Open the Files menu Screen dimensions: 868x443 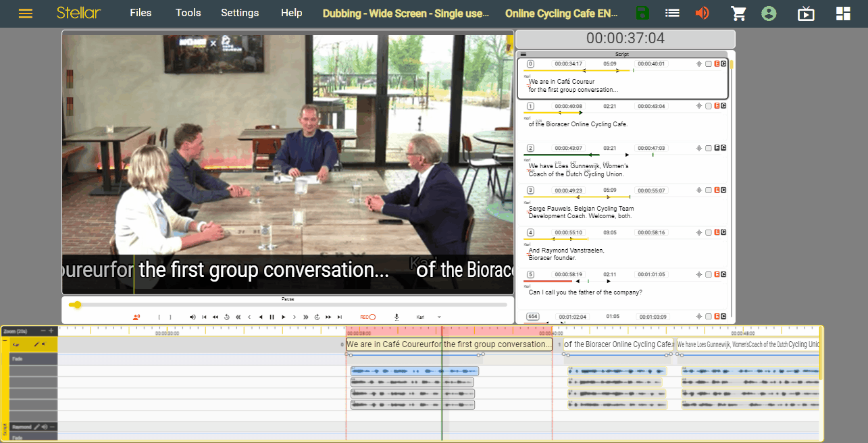141,13
